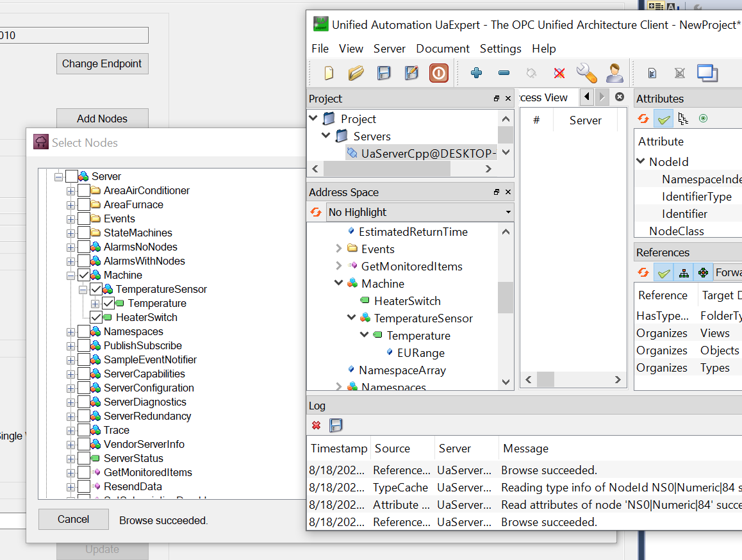The height and width of the screenshot is (560, 742).
Task: Click the Remove Document icon
Action: [x=680, y=73]
